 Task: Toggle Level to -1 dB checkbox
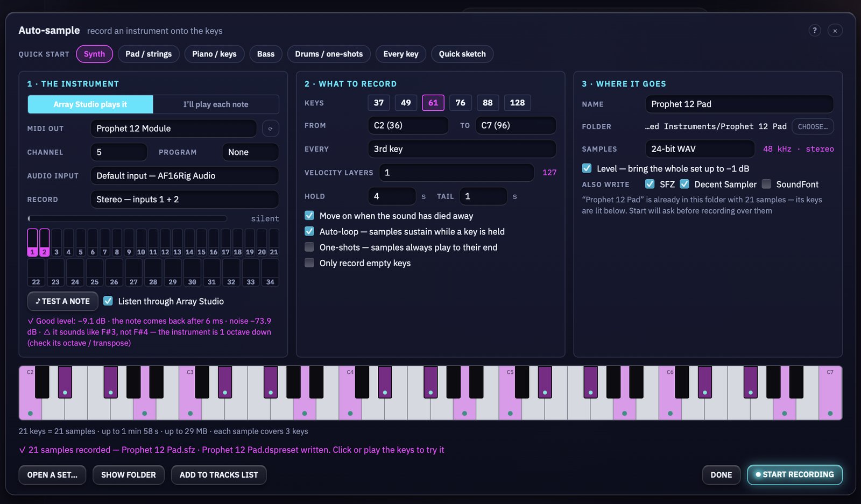tap(587, 168)
